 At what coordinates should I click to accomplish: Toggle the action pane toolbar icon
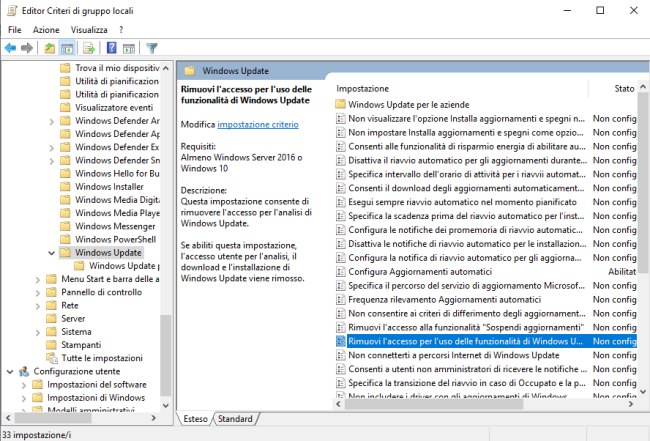[x=129, y=48]
